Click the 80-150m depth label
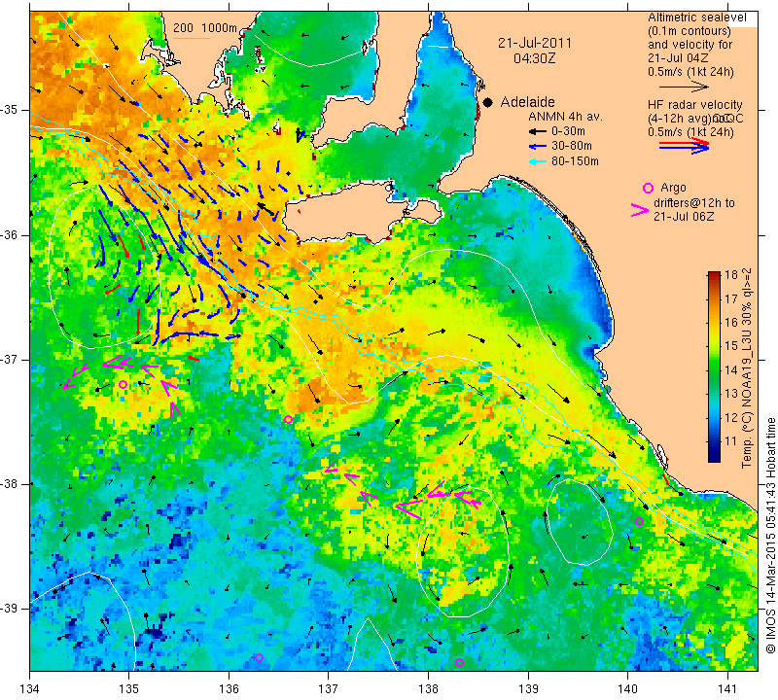Image resolution: width=778 pixels, height=700 pixels. [x=575, y=161]
